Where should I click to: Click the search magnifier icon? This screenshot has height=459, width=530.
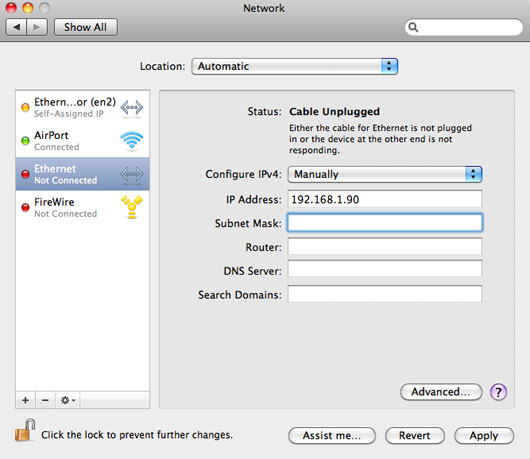click(x=413, y=27)
